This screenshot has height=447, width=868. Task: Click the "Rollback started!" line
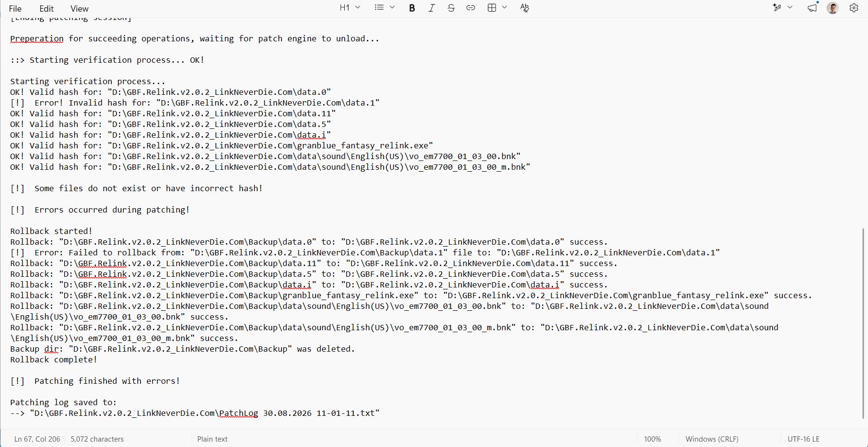52,231
